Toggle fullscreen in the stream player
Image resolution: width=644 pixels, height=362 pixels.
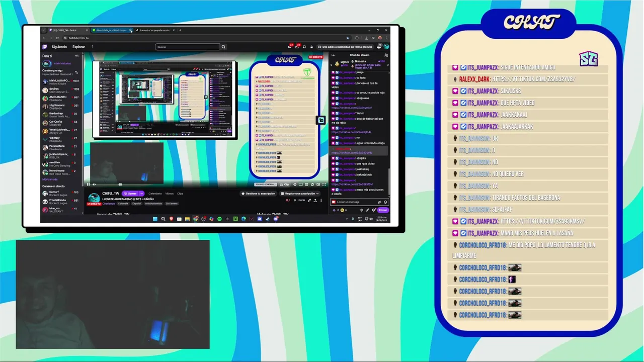coord(324,185)
